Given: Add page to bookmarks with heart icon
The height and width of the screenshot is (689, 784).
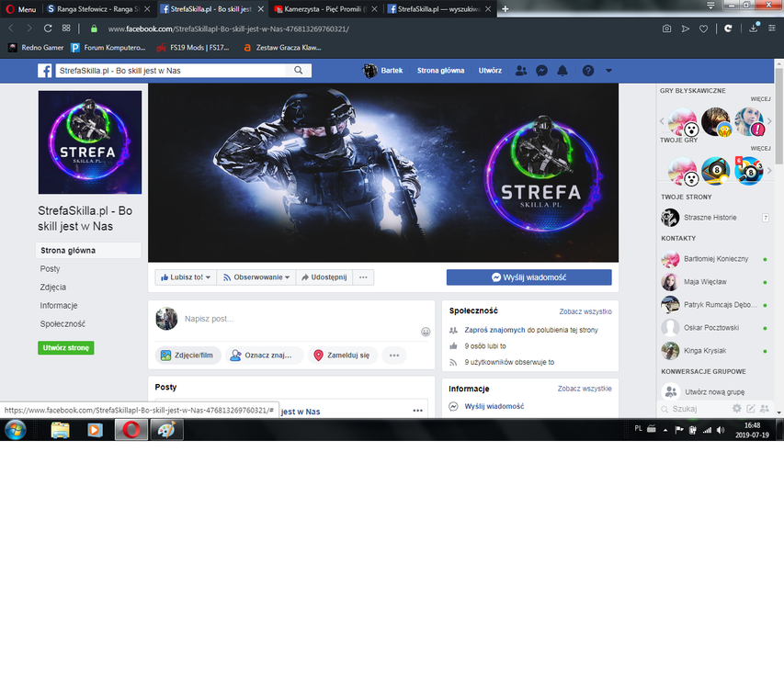Looking at the screenshot, I should [703, 28].
